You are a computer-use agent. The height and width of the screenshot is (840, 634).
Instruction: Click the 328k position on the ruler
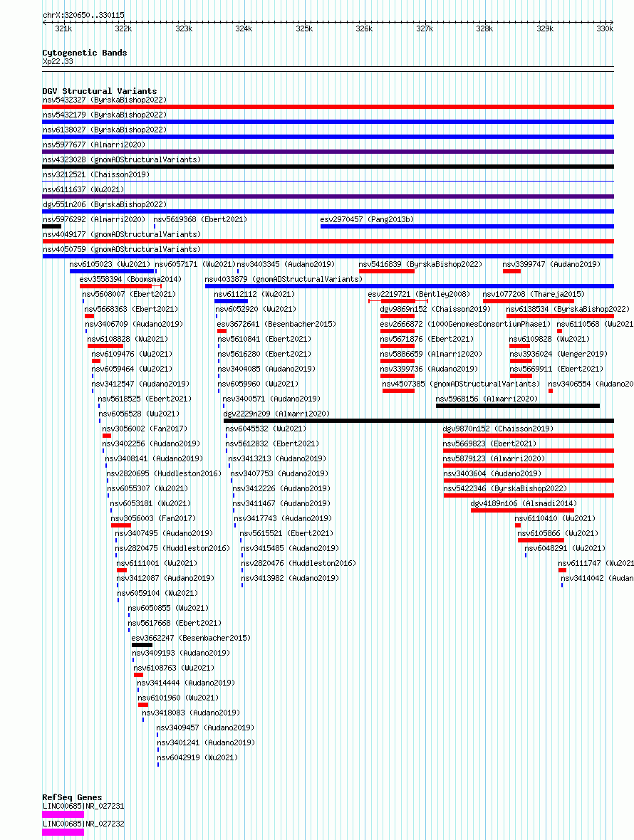tap(484, 29)
